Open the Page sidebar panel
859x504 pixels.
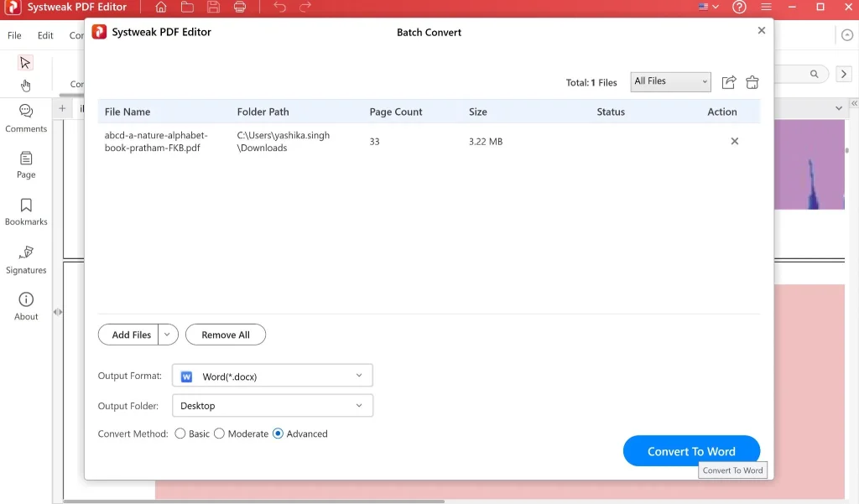tap(26, 165)
